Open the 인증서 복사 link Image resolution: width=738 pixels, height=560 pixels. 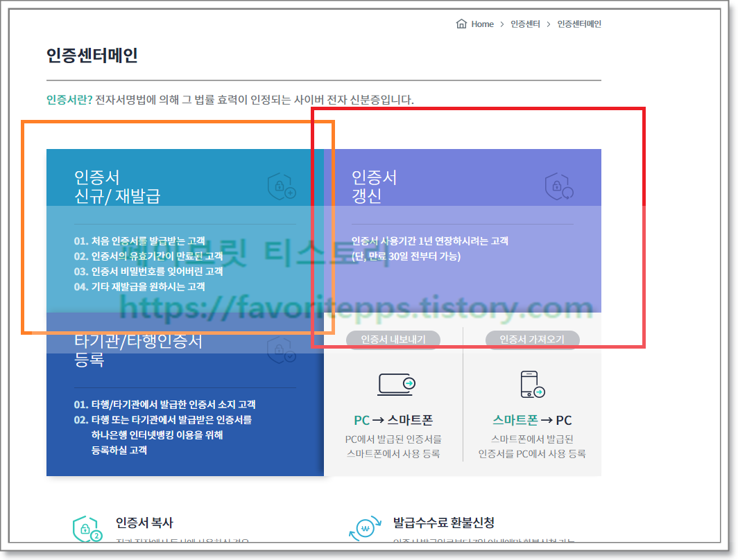(x=144, y=523)
